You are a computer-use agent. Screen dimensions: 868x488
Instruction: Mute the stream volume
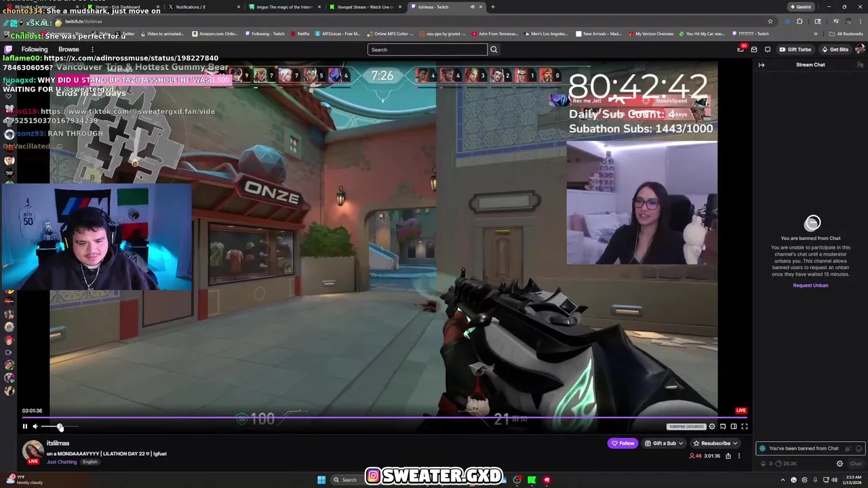35,426
